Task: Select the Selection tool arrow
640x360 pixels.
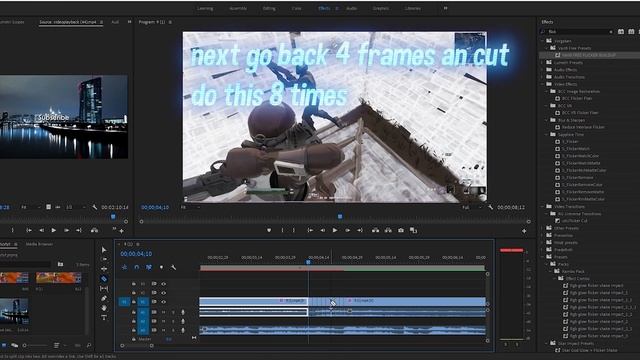Action: [x=104, y=249]
